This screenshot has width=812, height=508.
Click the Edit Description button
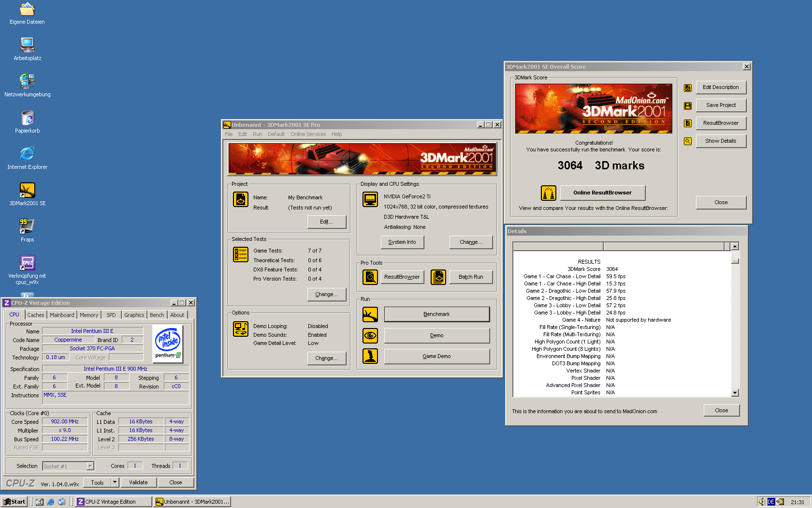[x=721, y=88]
